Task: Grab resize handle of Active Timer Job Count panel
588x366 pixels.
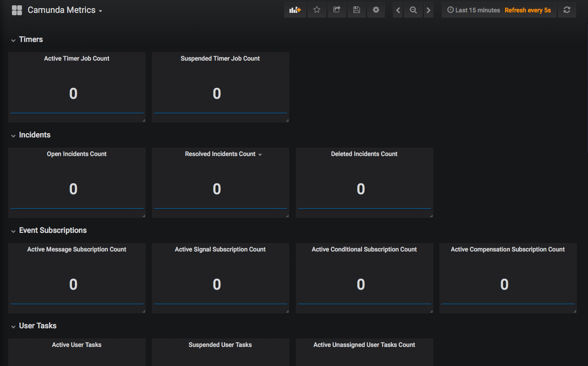Action: tap(144, 120)
